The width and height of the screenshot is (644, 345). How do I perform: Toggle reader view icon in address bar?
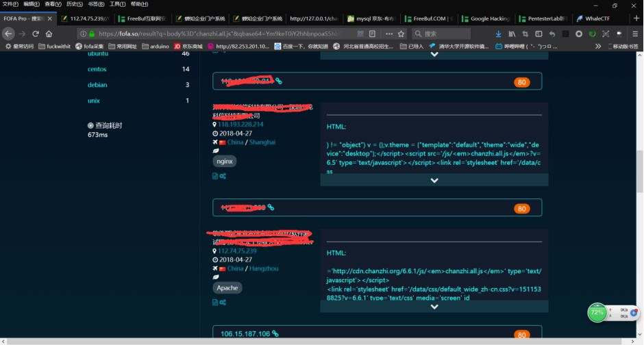(x=372, y=34)
